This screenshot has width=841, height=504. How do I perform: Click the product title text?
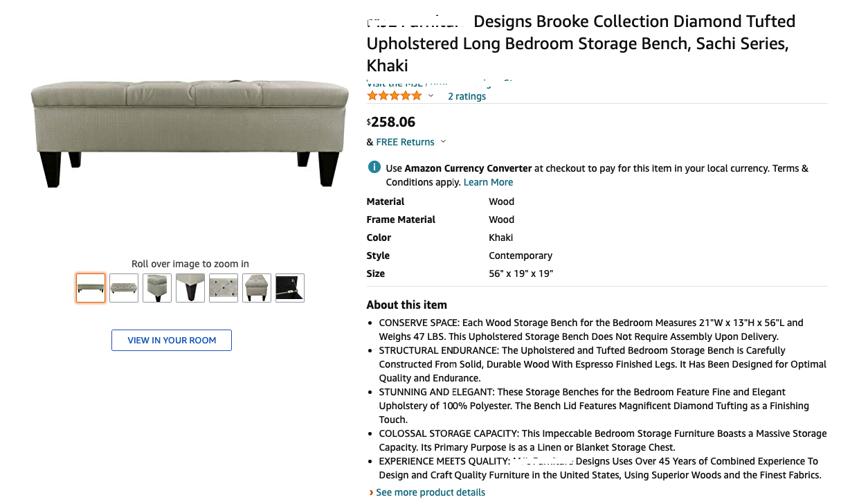tap(580, 44)
